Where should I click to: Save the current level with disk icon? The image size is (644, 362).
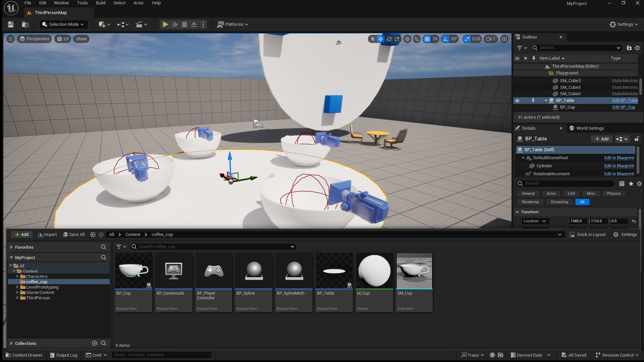tap(10, 24)
